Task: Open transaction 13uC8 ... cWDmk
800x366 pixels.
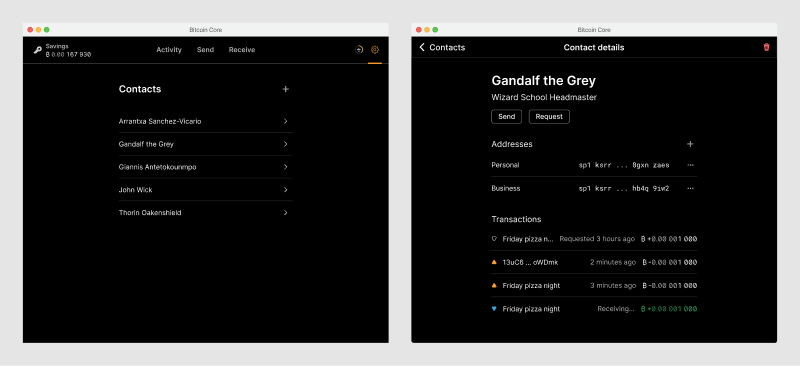Action: click(x=594, y=262)
